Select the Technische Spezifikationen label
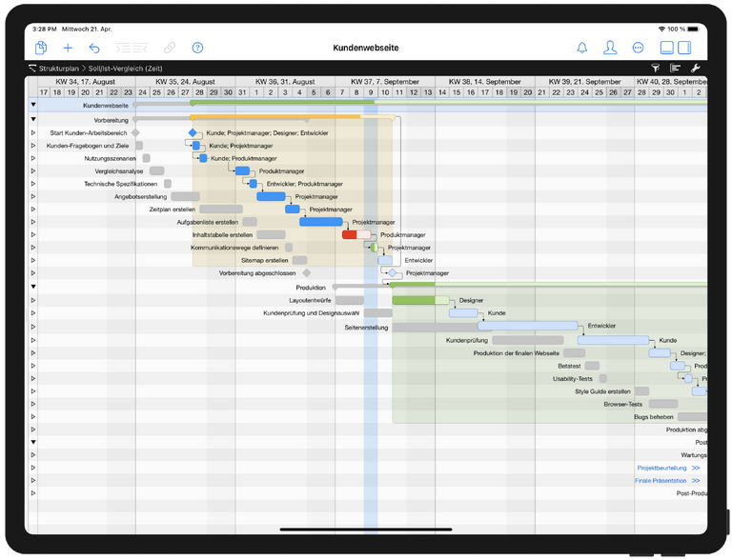This screenshot has height=560, width=732. (x=120, y=184)
